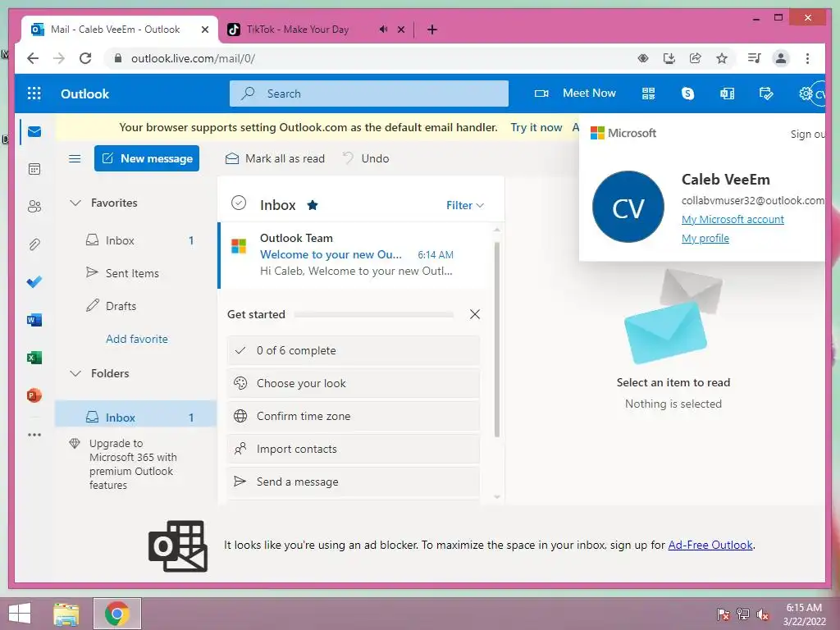Screen dimensions: 840x630
Task: Open Files attachments paperclip icon
Action: point(34,244)
